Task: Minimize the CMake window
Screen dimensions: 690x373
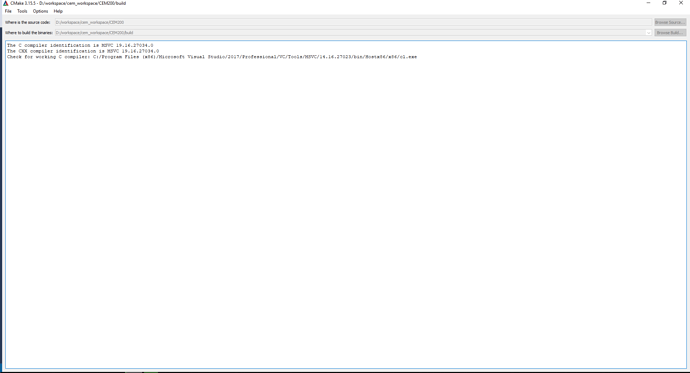Action: coord(648,3)
